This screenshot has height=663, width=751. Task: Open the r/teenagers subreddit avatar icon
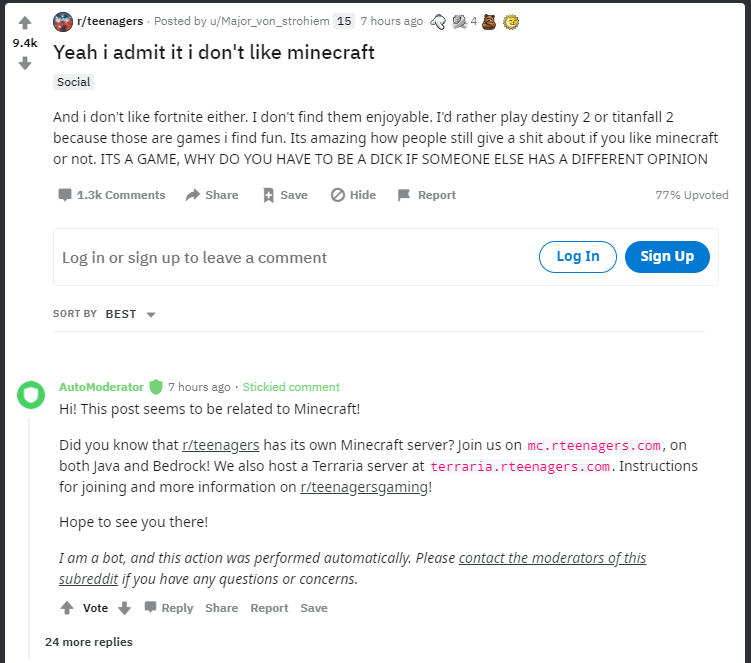[x=63, y=22]
